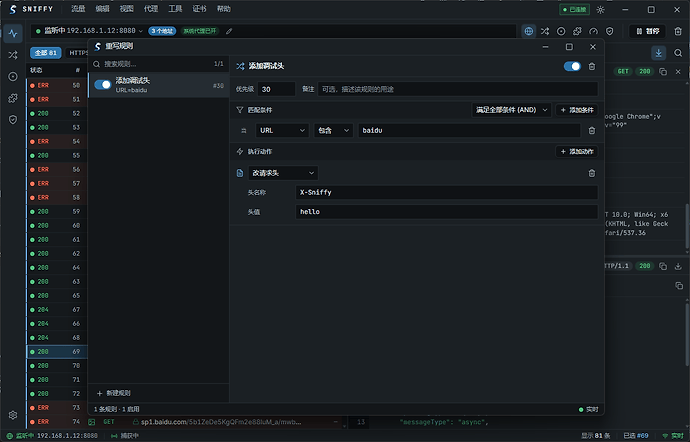Download response icon beside HTTP/1.1 200

pyautogui.click(x=678, y=266)
